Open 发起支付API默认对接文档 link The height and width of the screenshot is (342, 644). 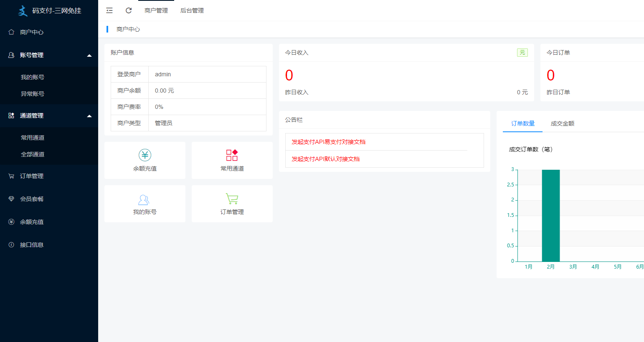point(325,159)
